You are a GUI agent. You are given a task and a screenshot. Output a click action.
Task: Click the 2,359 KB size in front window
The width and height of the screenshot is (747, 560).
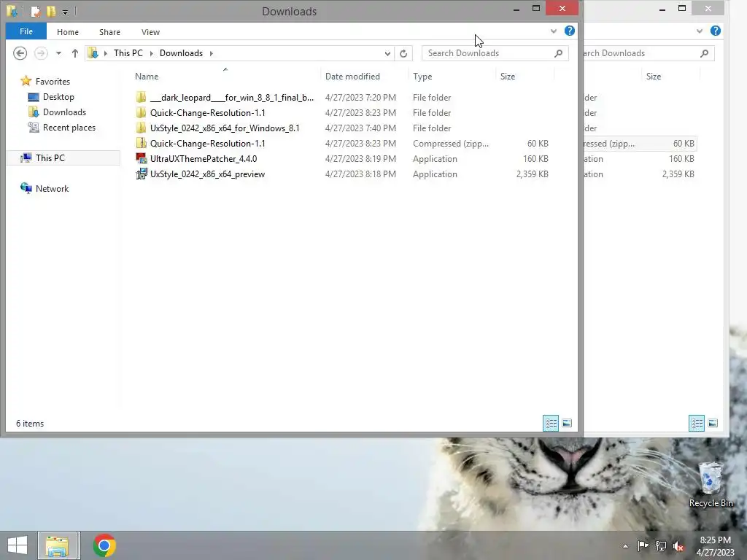coord(532,174)
